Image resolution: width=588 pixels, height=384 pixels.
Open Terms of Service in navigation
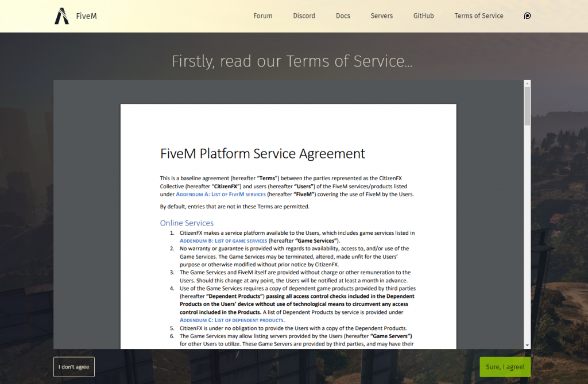click(x=478, y=16)
